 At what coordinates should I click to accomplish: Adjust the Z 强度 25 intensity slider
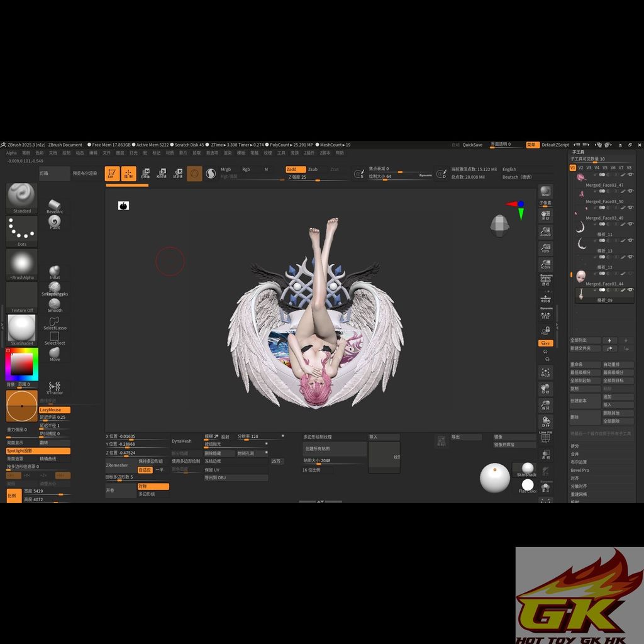318,177
